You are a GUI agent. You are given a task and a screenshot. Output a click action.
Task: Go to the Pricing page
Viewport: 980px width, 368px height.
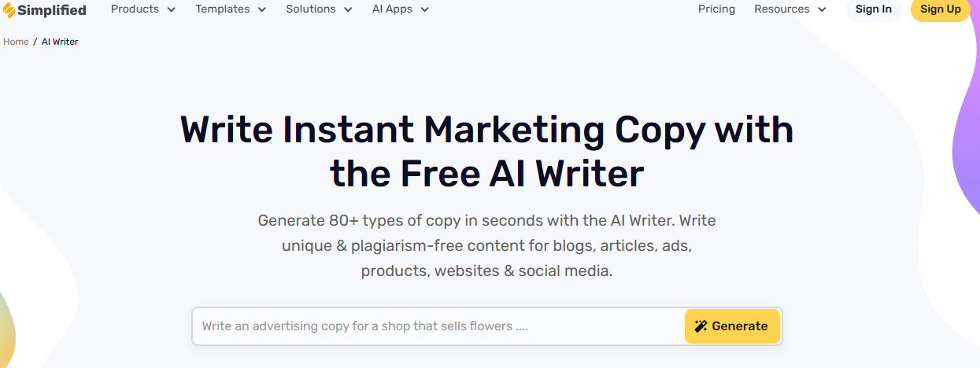(x=716, y=9)
